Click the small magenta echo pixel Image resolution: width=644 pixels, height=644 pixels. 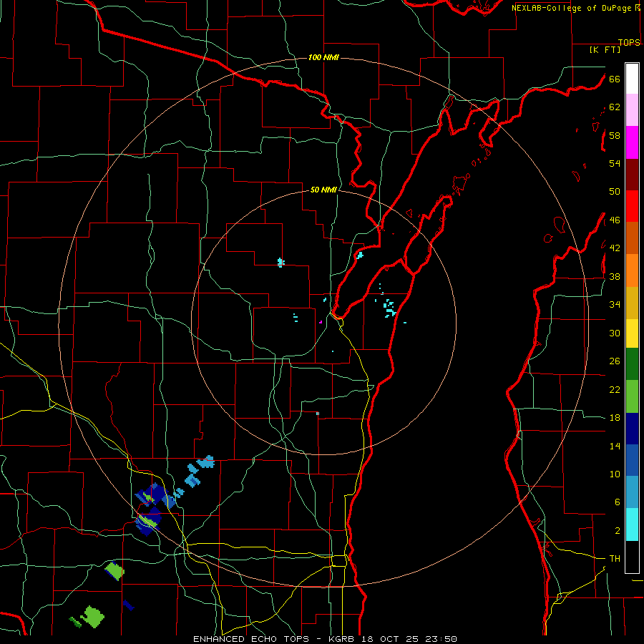[321, 322]
